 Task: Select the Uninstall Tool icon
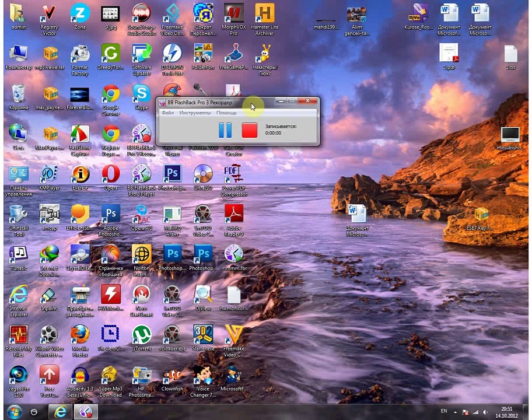pos(18,220)
